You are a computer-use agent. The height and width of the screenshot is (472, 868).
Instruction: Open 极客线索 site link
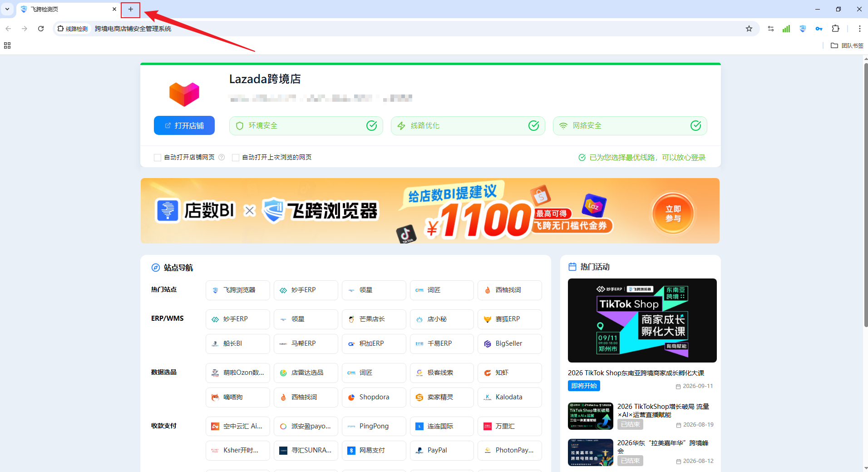pos(442,373)
